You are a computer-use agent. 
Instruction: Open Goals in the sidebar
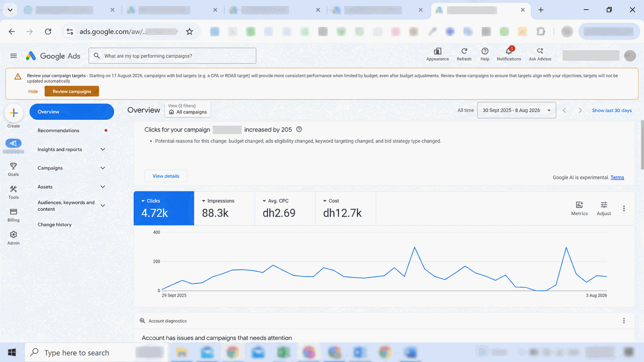pyautogui.click(x=13, y=169)
